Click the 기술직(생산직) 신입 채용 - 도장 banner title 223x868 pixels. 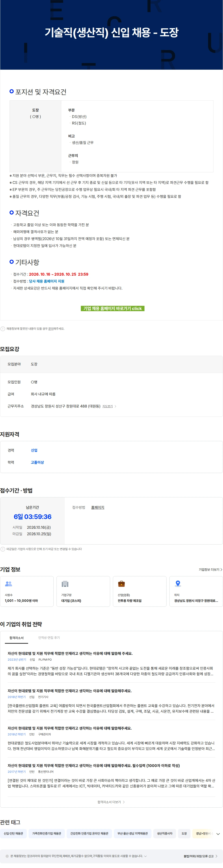coord(111,32)
